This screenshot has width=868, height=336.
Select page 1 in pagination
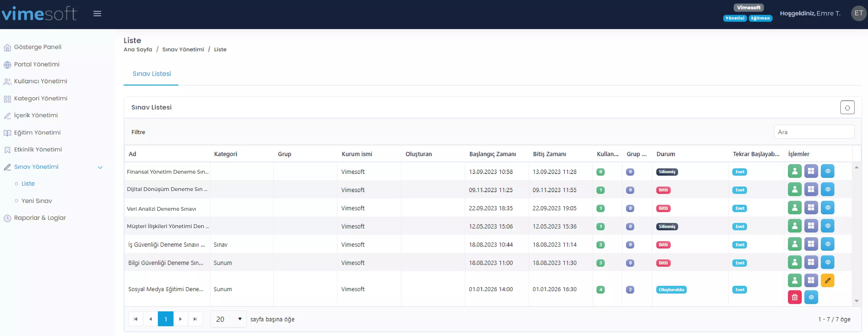click(165, 319)
